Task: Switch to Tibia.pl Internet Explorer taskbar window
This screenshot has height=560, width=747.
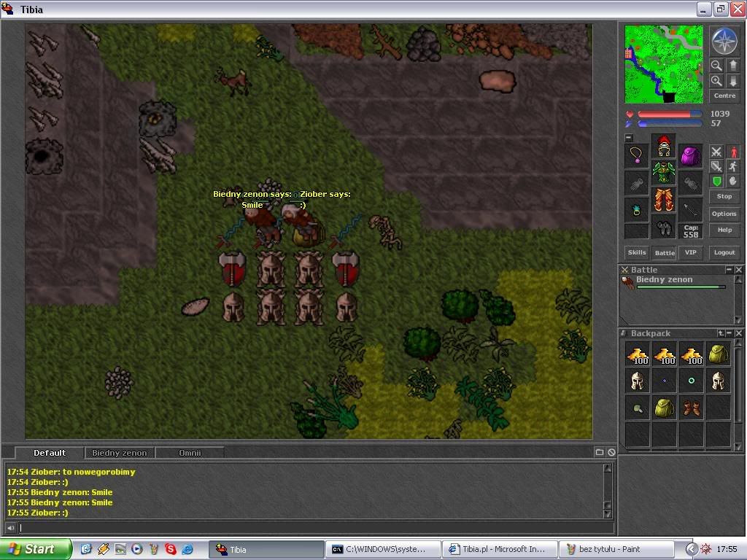Action: (x=499, y=549)
